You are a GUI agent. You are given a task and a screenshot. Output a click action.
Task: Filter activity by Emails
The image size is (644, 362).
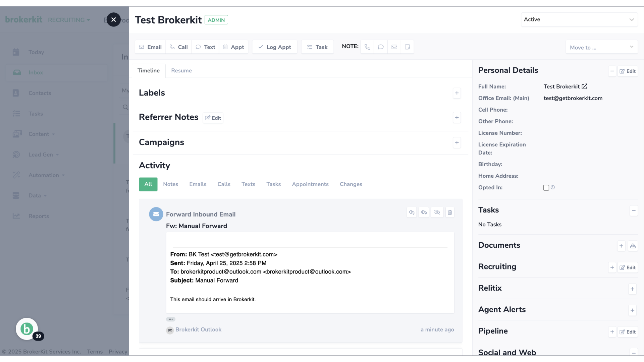click(x=198, y=184)
